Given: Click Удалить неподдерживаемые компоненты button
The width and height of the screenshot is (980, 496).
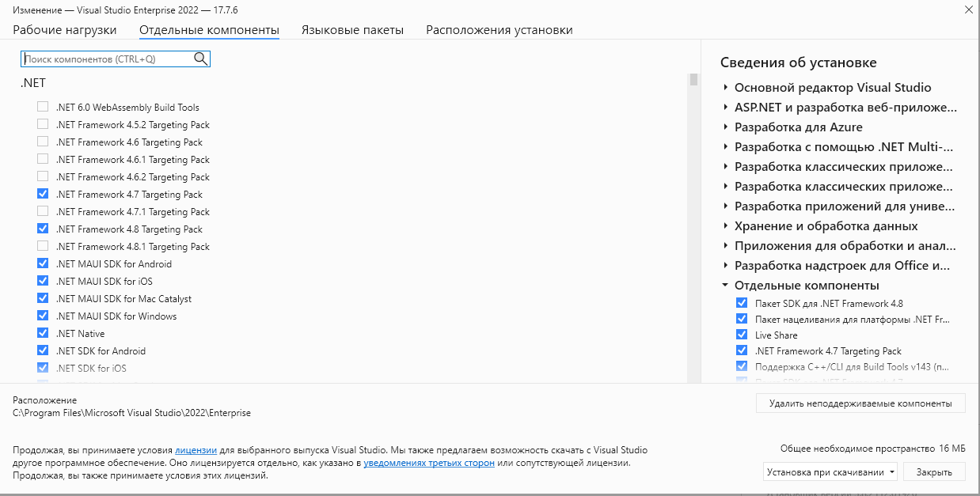Looking at the screenshot, I should (860, 403).
